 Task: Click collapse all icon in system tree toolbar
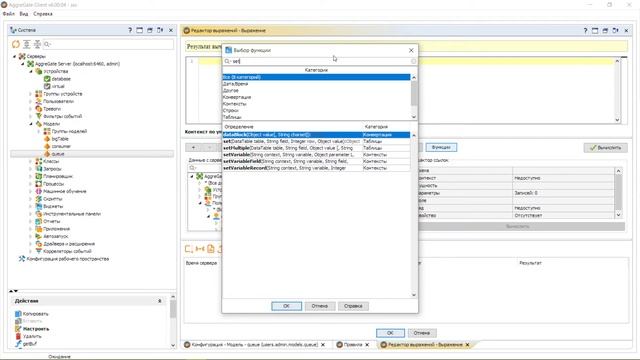pos(37,44)
